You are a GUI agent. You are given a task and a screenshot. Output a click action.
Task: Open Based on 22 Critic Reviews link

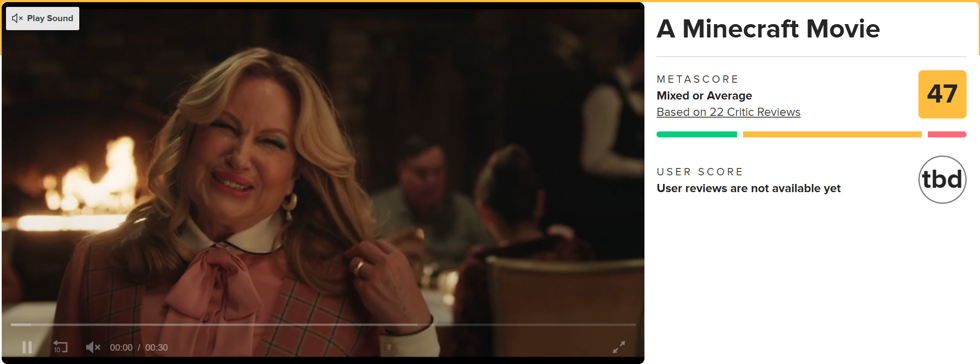pyautogui.click(x=728, y=112)
